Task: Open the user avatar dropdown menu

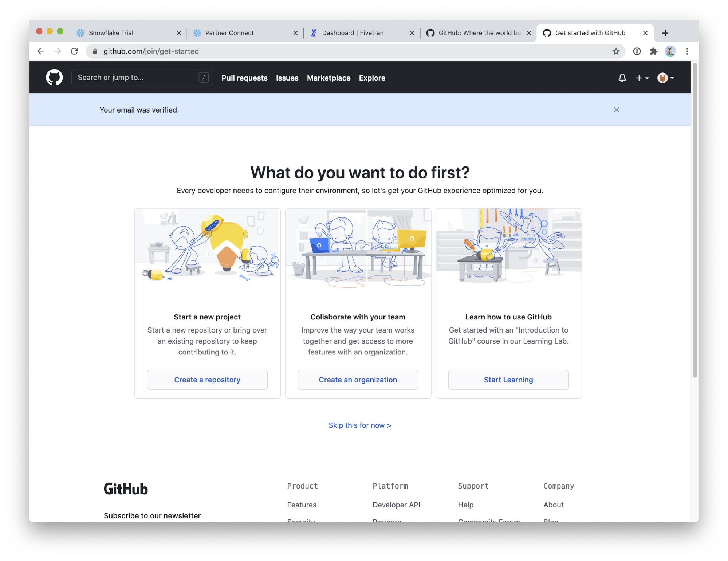Action: pos(665,78)
